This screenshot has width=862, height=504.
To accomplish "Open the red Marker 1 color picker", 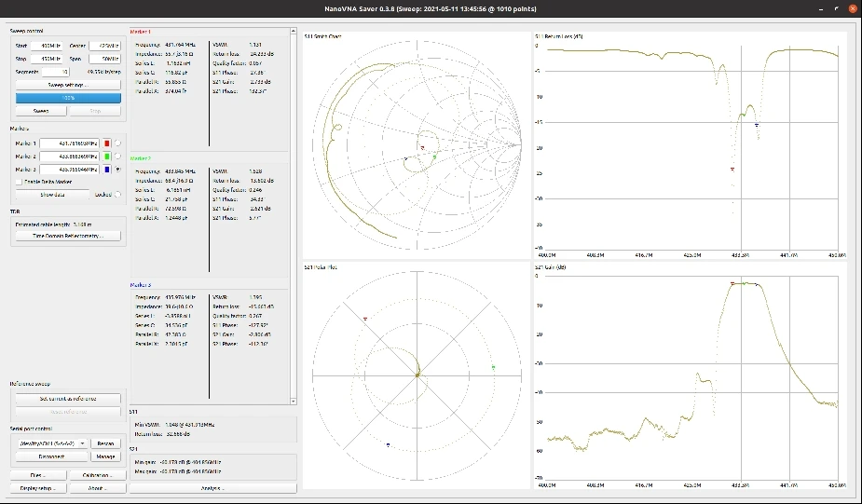I will tap(107, 143).
